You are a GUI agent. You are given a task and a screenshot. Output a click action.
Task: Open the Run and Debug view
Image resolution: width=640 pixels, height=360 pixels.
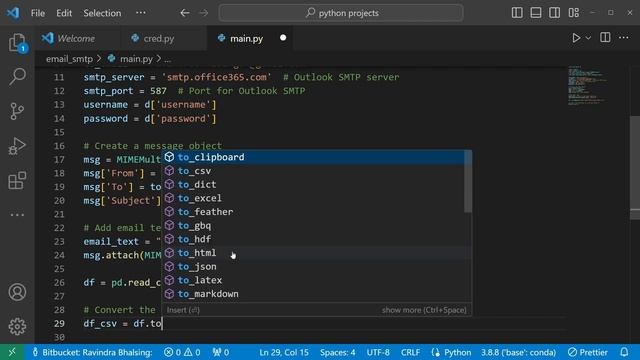17,146
